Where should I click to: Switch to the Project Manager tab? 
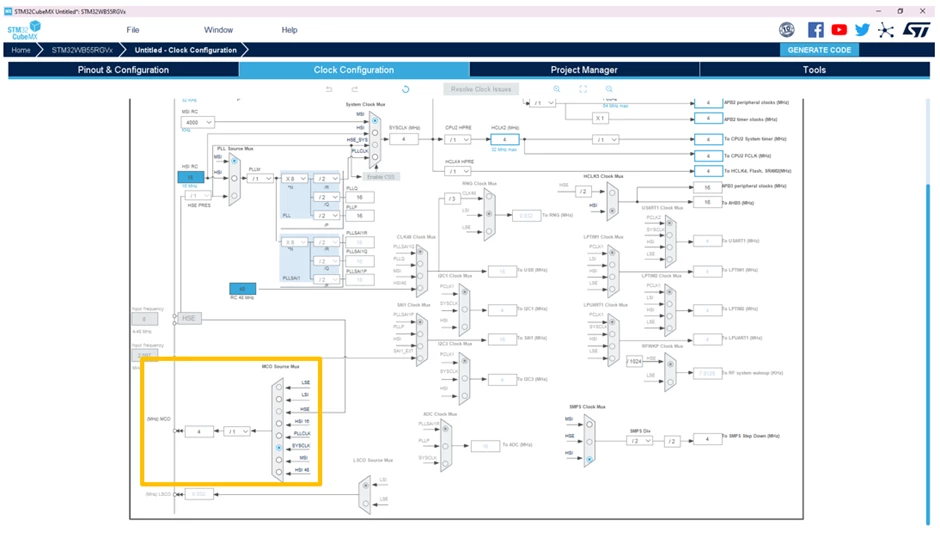point(584,70)
